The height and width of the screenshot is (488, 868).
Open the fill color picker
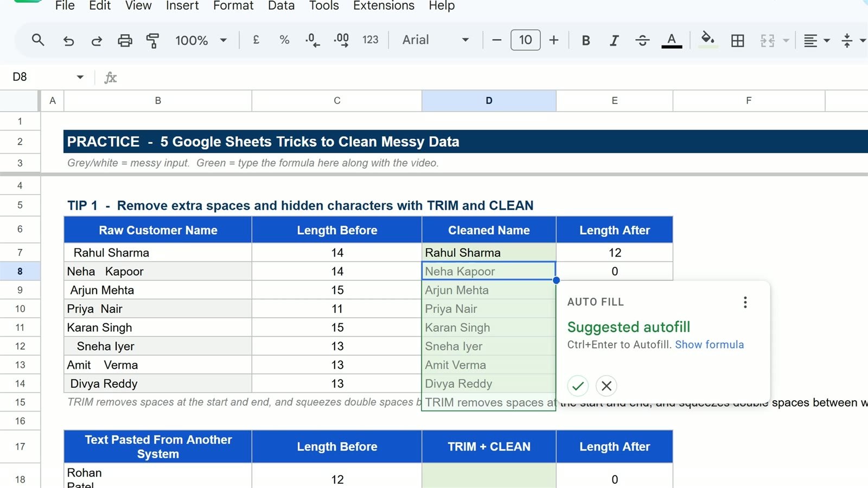click(707, 40)
